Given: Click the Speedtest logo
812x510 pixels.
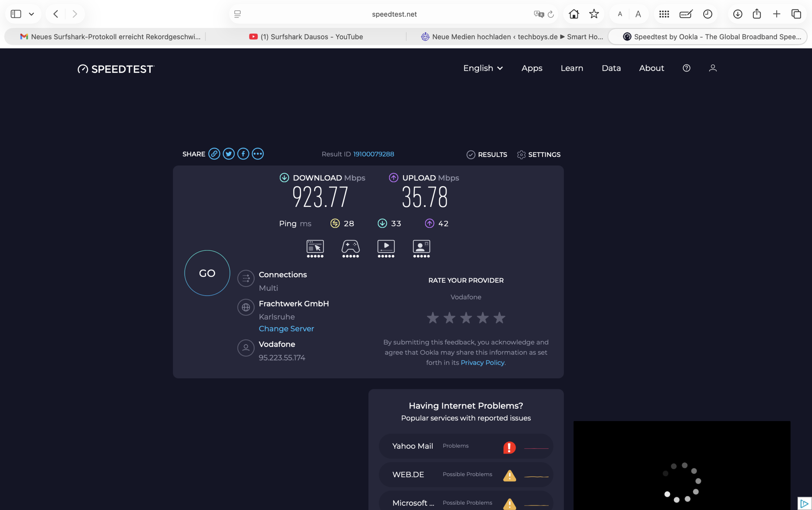Looking at the screenshot, I should click(116, 69).
